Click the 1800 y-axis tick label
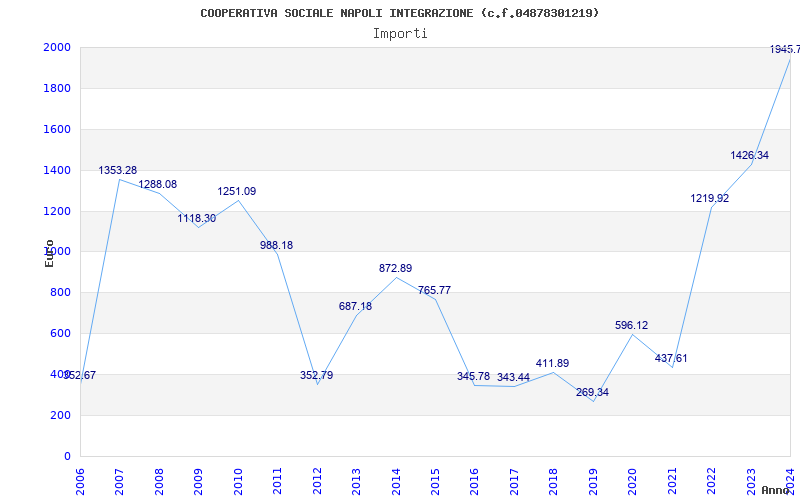This screenshot has width=800, height=500. click(57, 88)
